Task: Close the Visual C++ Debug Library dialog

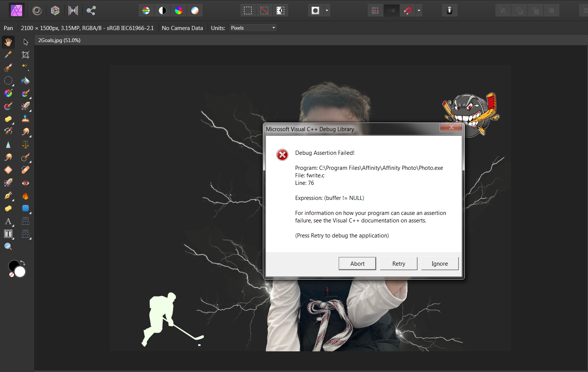Action: pos(451,127)
